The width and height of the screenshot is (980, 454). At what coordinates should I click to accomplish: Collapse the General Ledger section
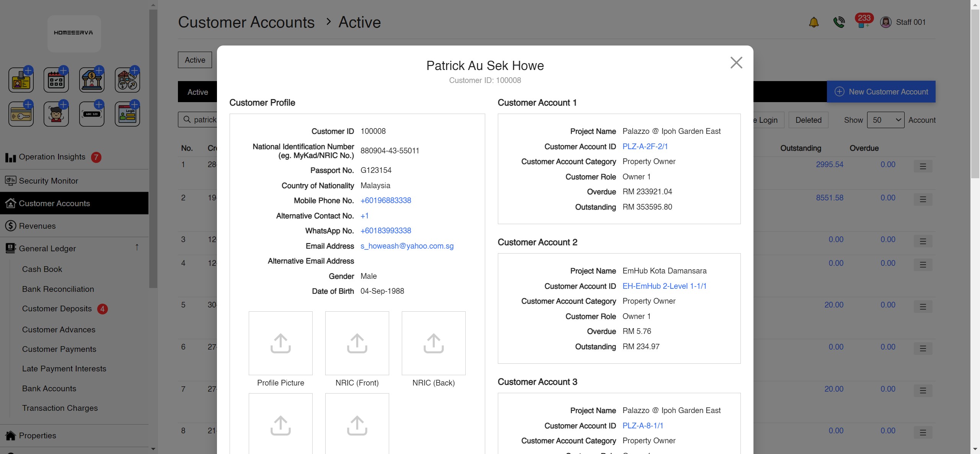tap(137, 248)
